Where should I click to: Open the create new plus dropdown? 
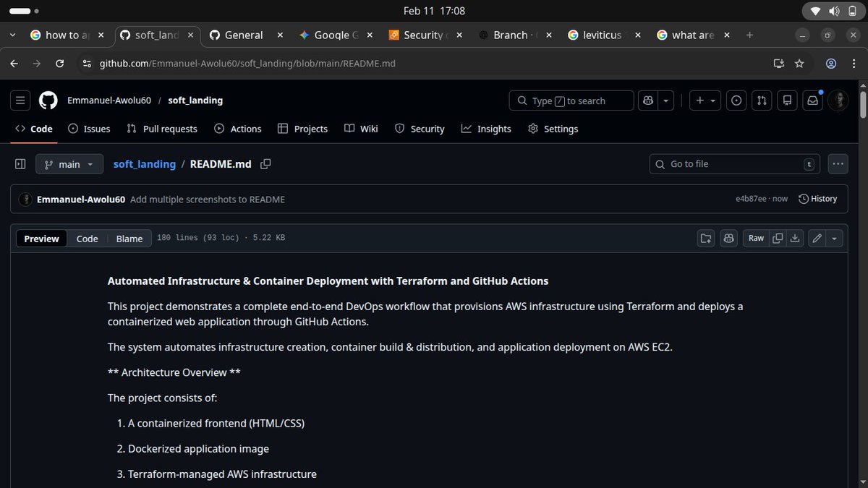coord(705,100)
